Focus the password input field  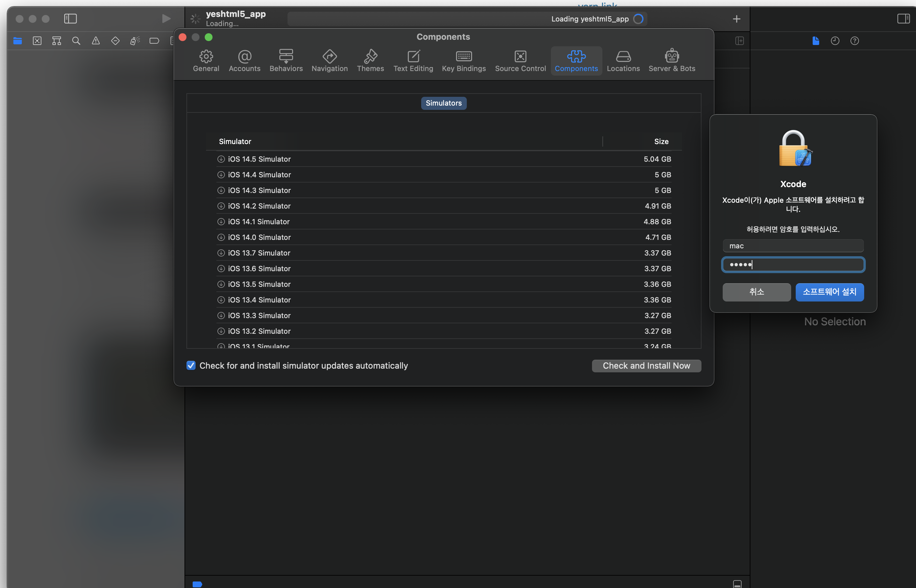793,265
